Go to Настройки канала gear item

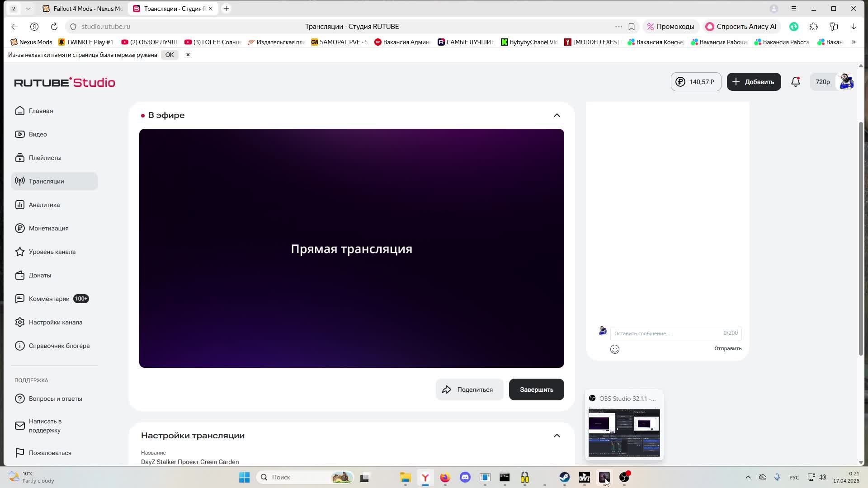55,322
